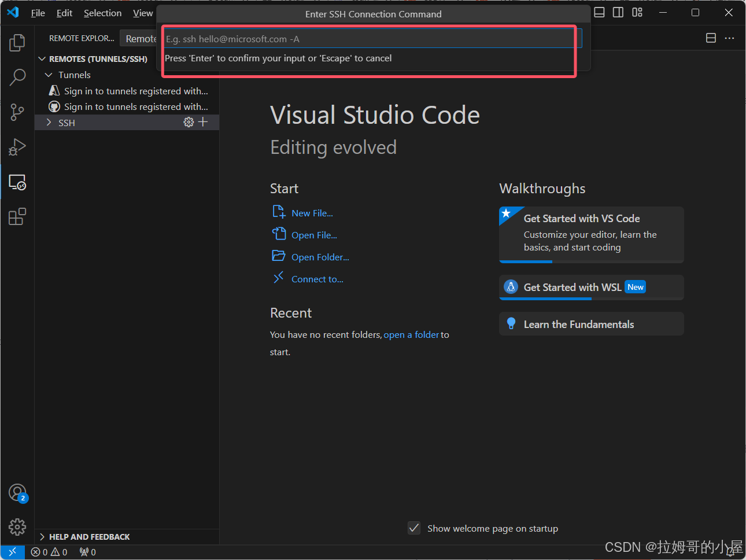Click the New File link
Viewport: 746px width, 560px height.
pos(312,213)
